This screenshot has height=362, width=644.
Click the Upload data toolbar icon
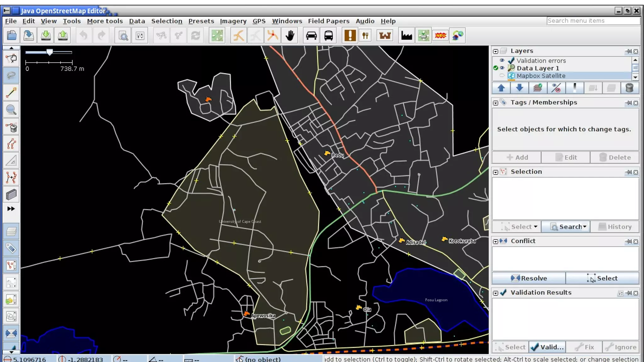pyautogui.click(x=63, y=35)
